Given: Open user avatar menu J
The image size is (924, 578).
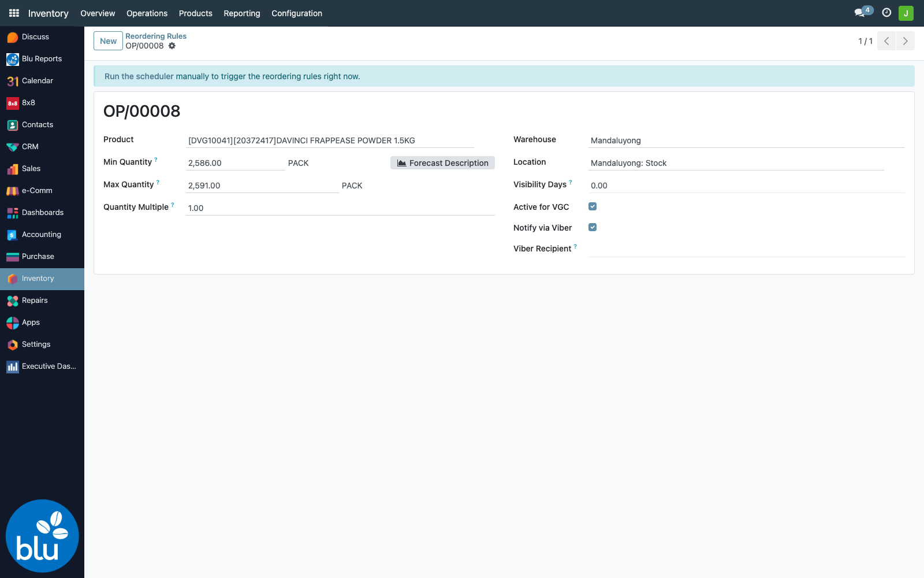Looking at the screenshot, I should click(x=906, y=13).
